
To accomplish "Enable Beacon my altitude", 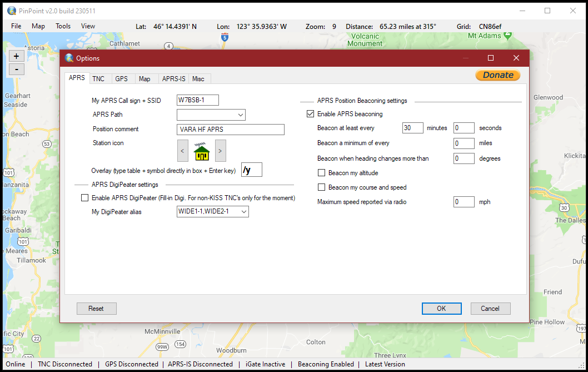I will [321, 172].
